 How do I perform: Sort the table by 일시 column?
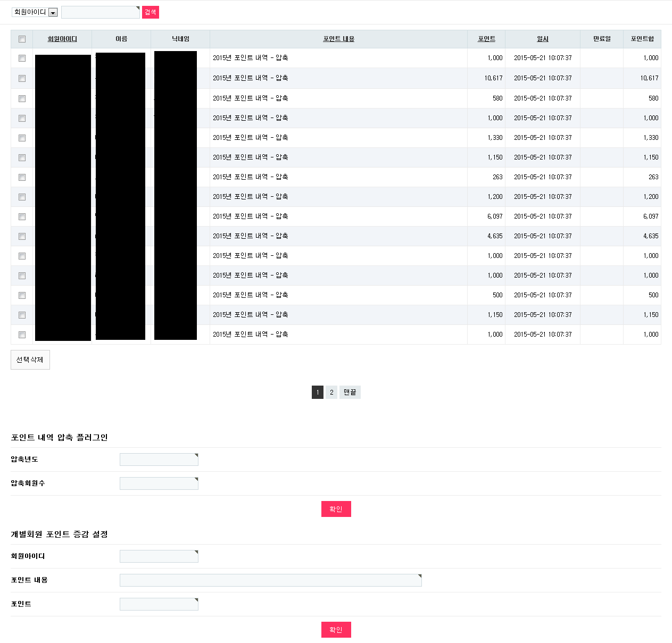coord(542,38)
